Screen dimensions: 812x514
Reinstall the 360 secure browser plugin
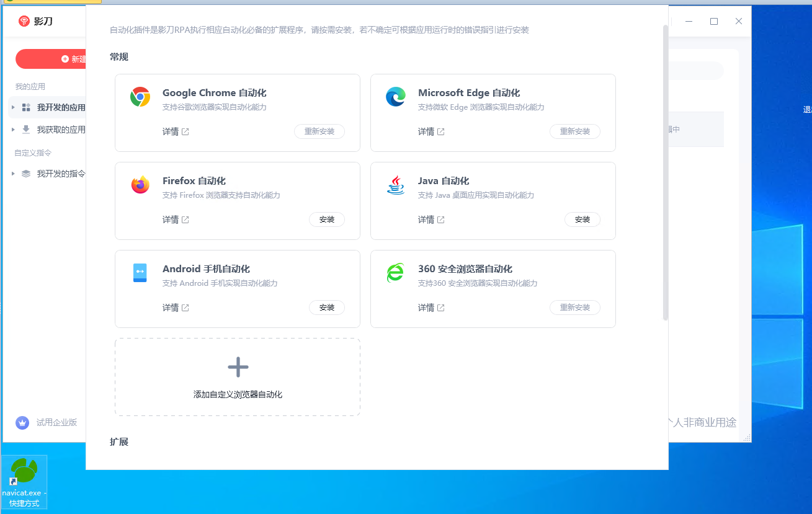click(x=575, y=308)
